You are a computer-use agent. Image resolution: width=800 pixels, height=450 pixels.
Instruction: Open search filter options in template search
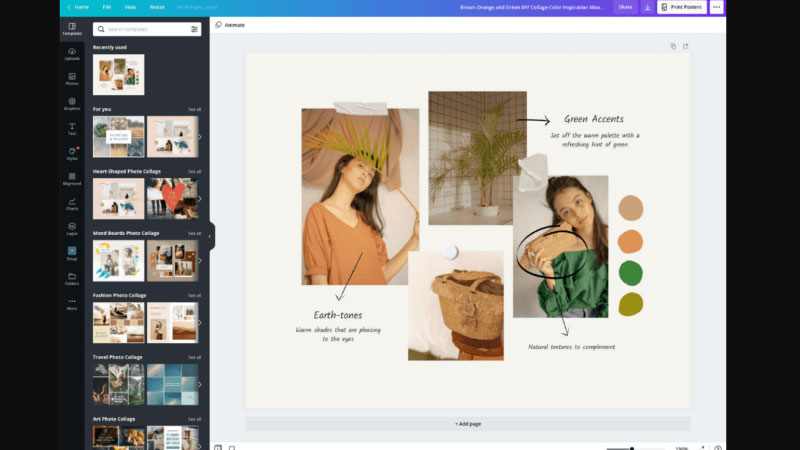[x=194, y=29]
